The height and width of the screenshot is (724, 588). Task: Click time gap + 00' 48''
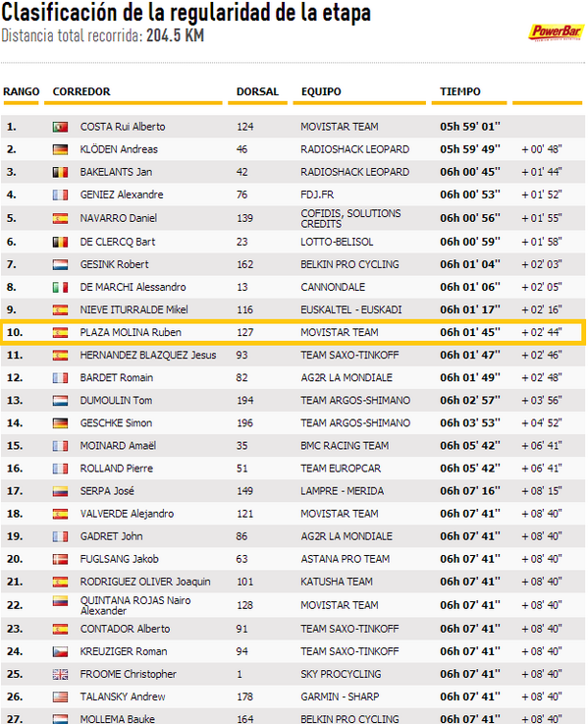point(542,149)
